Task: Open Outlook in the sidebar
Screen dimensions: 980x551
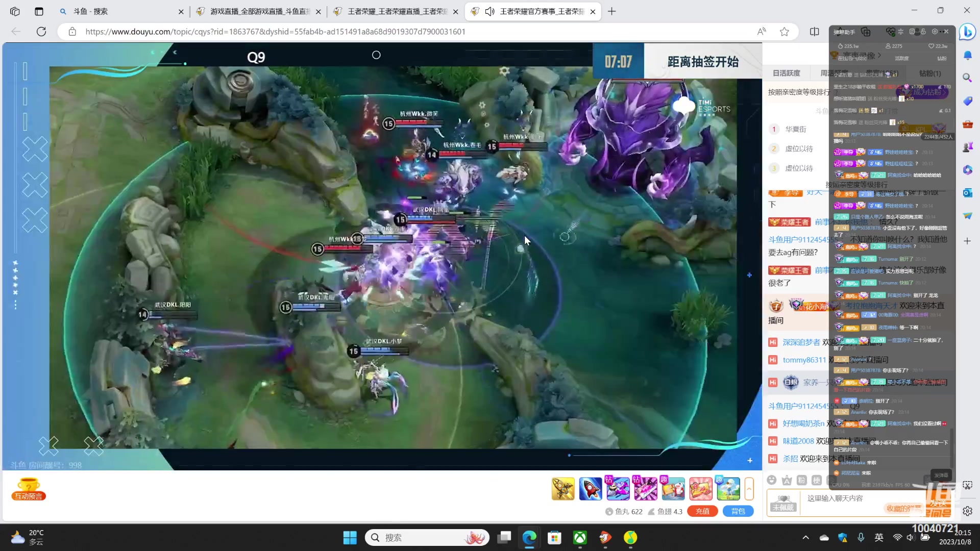Action: 967,193
